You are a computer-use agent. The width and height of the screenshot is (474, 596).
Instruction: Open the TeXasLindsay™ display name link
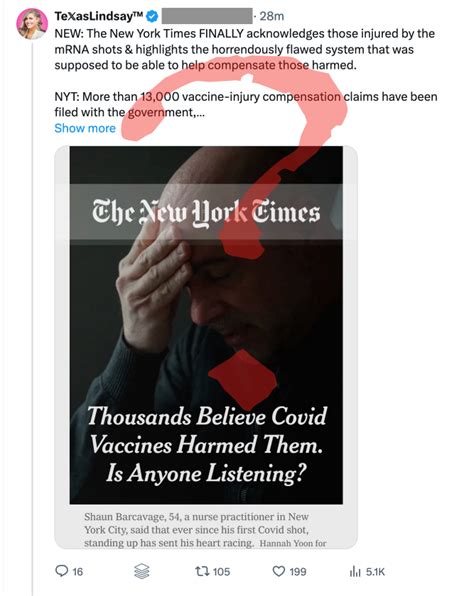[99, 16]
